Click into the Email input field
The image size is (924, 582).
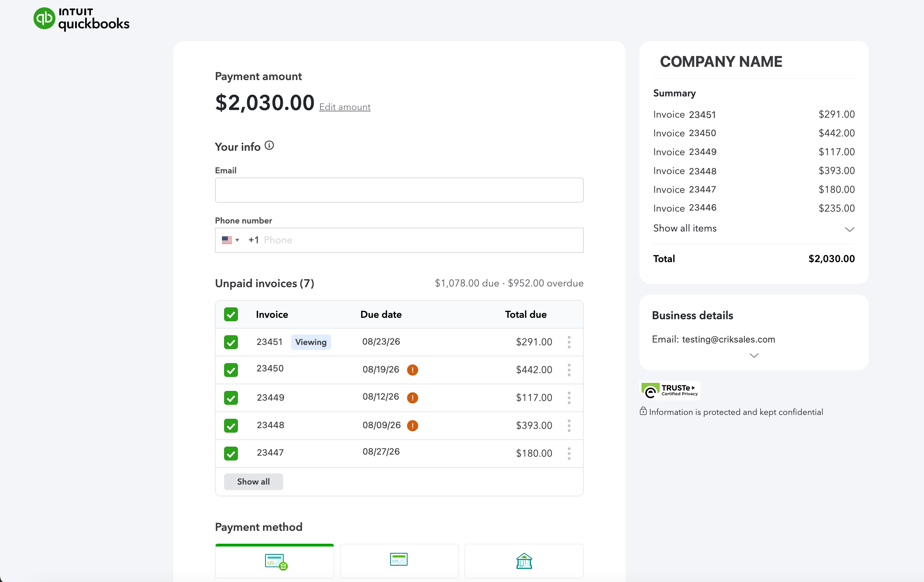pos(399,190)
